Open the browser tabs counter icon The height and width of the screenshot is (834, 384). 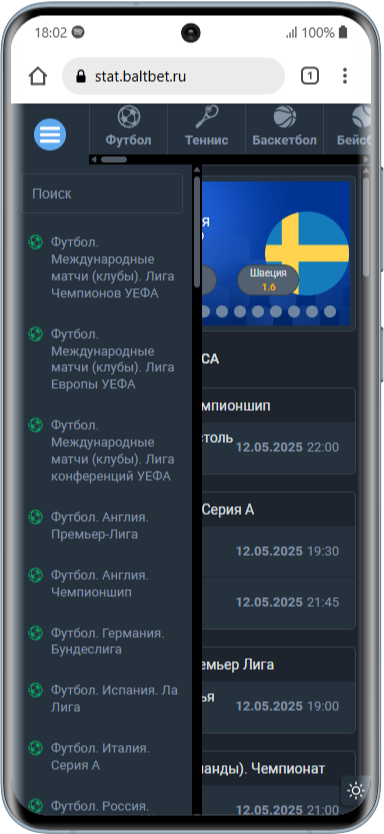pos(310,76)
